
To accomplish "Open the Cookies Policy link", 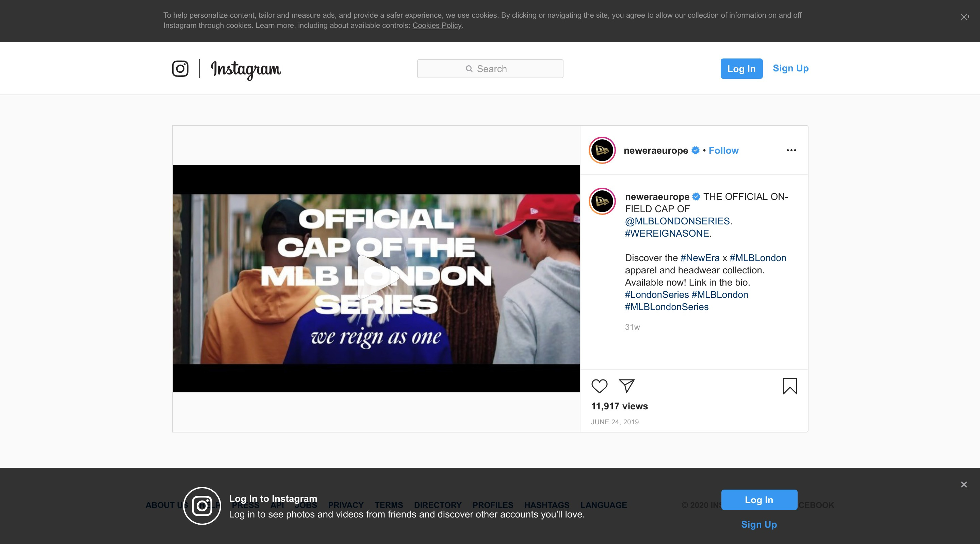I will coord(437,26).
